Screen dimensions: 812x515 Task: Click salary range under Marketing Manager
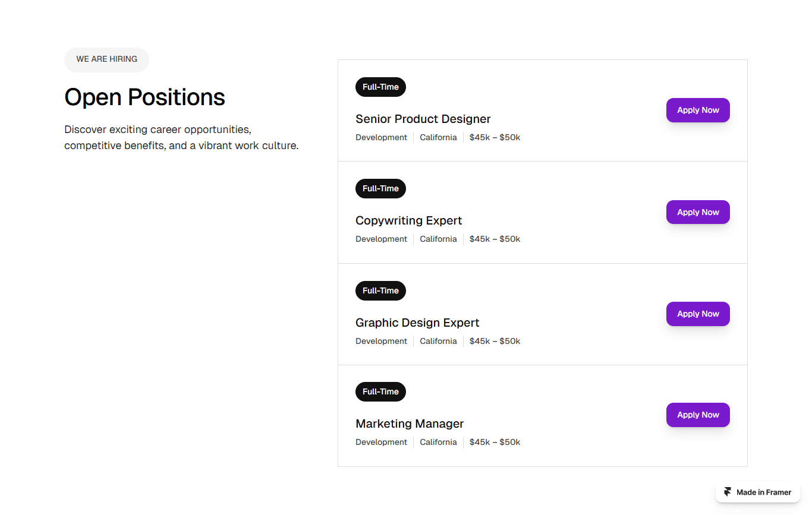pyautogui.click(x=495, y=442)
